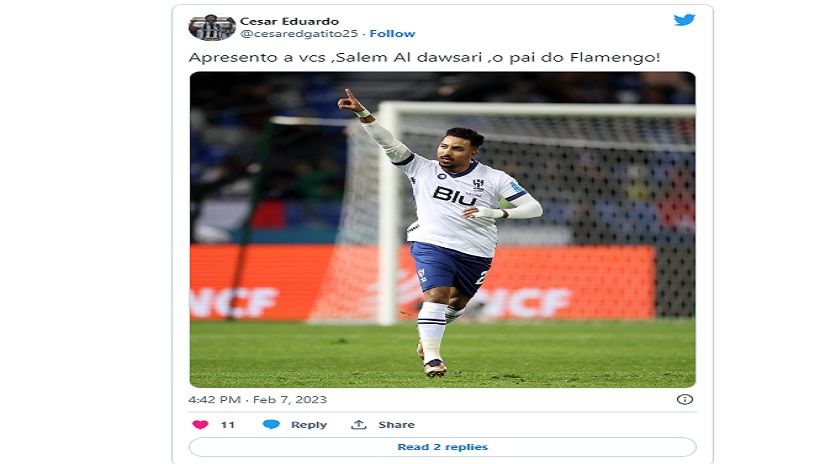Image resolution: width=825 pixels, height=464 pixels.
Task: Like the tweet with the heart icon
Action: tap(200, 425)
